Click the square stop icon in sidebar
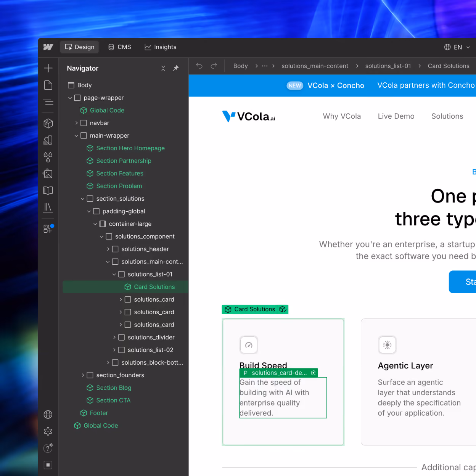Image resolution: width=476 pixels, height=476 pixels. 48,465
